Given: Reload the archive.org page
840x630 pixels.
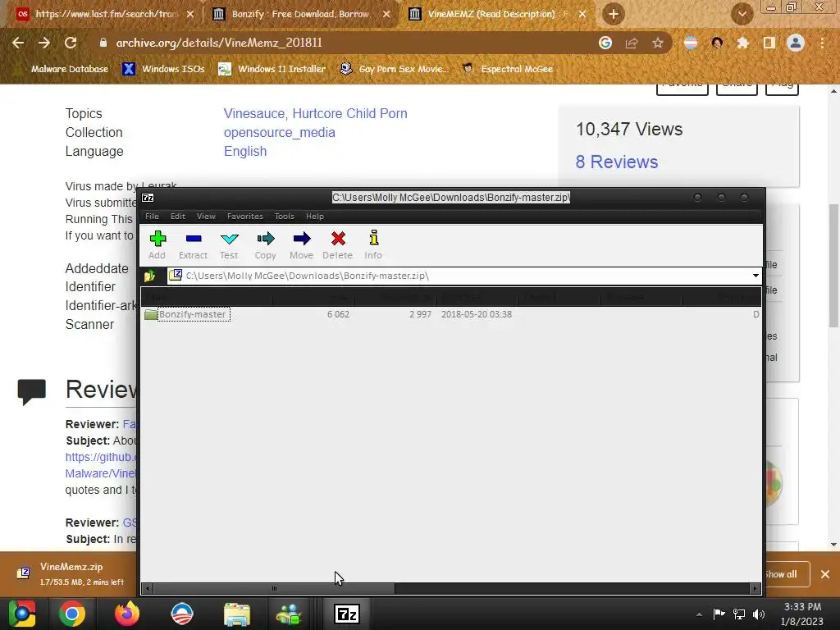Looking at the screenshot, I should (71, 43).
